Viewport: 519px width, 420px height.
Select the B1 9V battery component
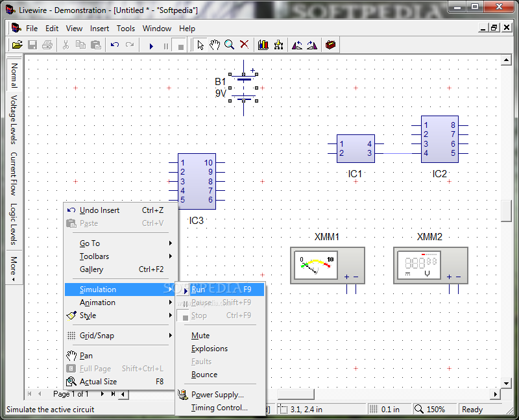coord(243,88)
